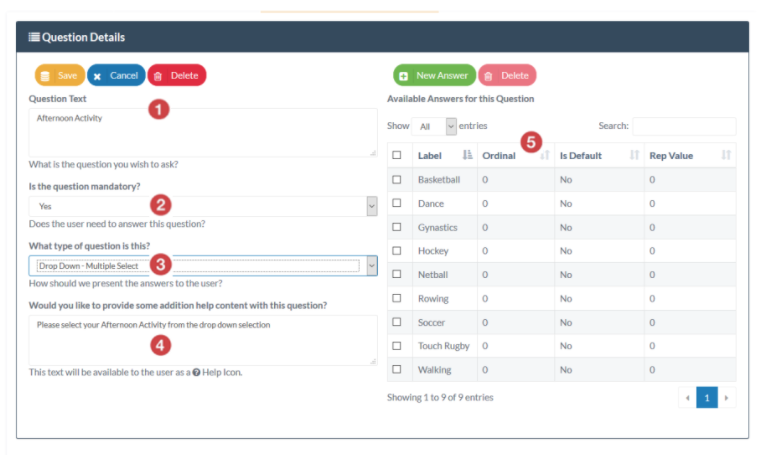Click the Save button
This screenshot has width=762, height=455.
pyautogui.click(x=60, y=75)
